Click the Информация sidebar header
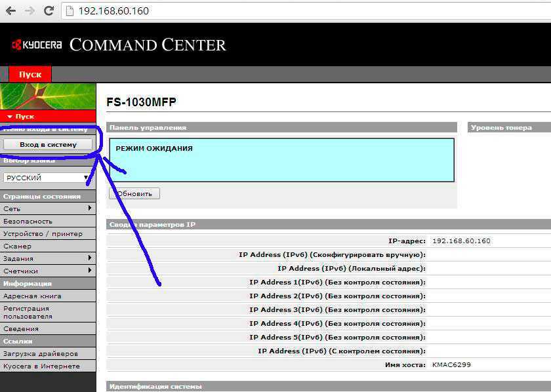This screenshot has height=392, width=551. (48, 283)
